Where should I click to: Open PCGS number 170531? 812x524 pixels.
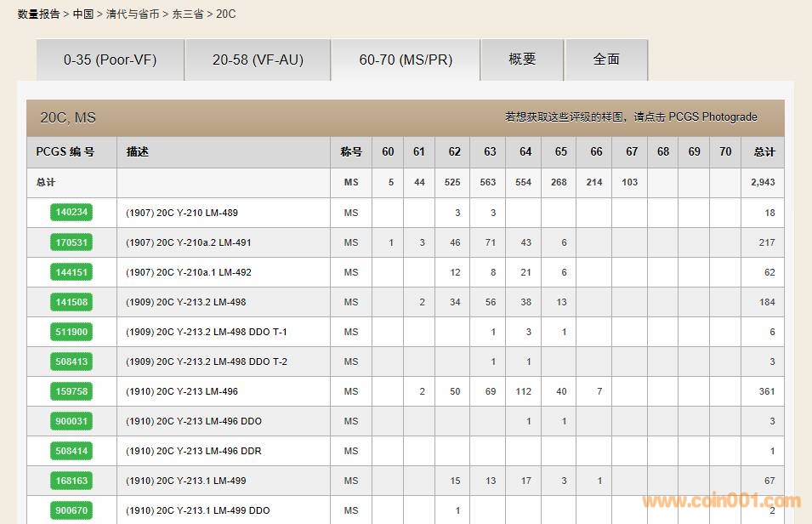click(71, 242)
